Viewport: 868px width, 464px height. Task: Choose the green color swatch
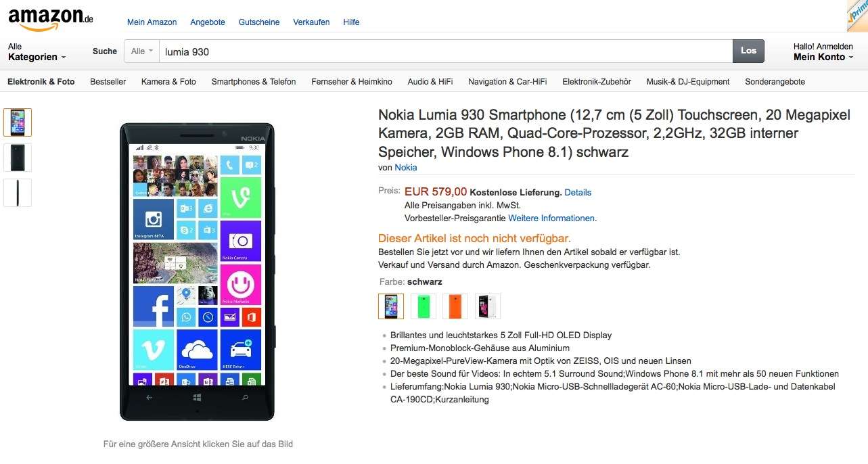424,306
